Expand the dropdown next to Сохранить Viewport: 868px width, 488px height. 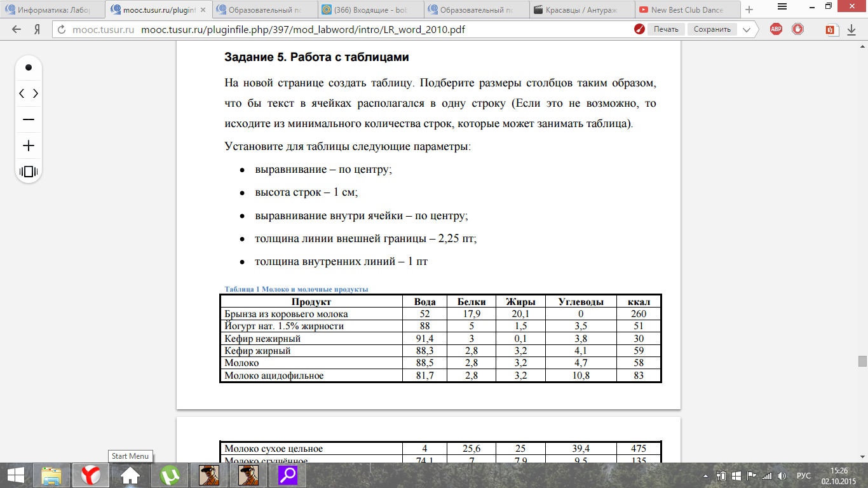pyautogui.click(x=747, y=29)
